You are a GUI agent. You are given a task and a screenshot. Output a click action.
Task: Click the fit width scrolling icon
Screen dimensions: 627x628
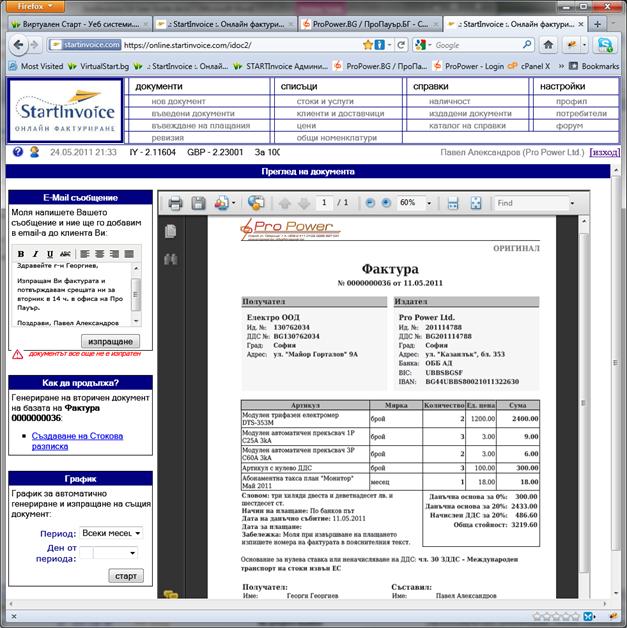453,203
